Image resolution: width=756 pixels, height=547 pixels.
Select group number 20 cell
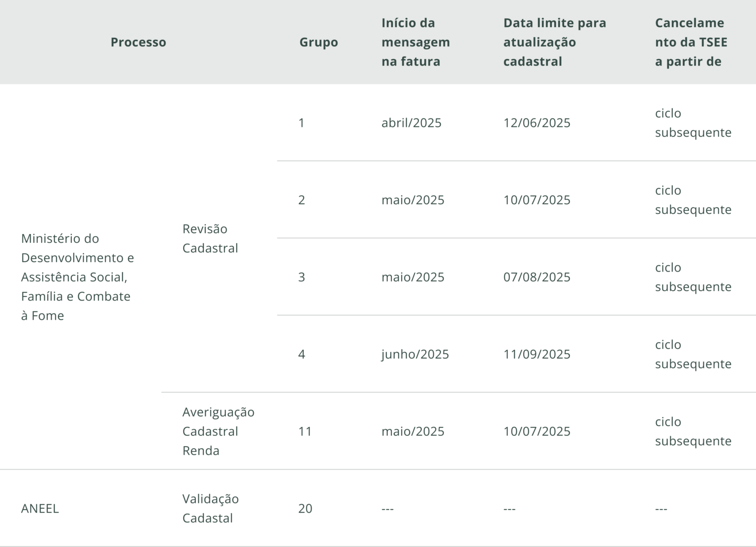click(305, 509)
